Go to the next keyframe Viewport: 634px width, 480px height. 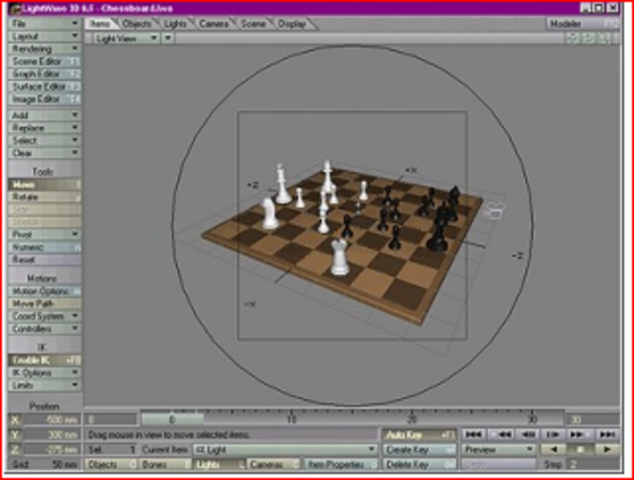coord(579,435)
